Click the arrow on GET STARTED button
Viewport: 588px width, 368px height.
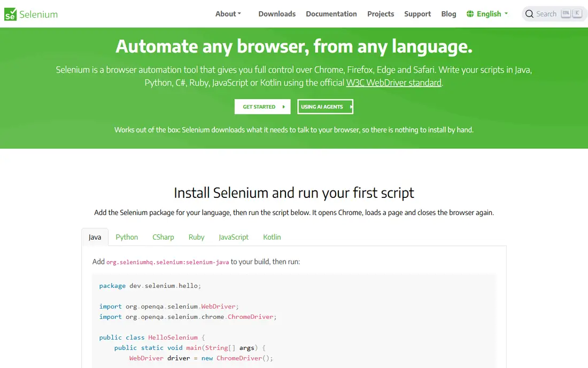pos(283,107)
